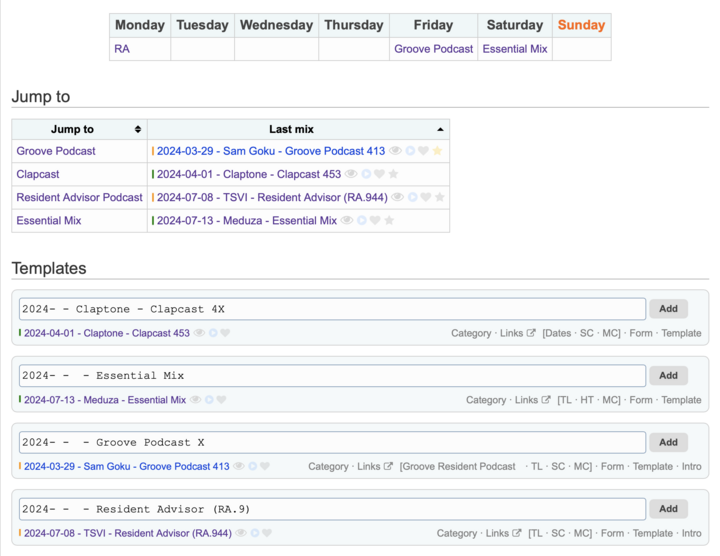The height and width of the screenshot is (556, 720).
Task: Open Groove Podcast link under Friday
Action: [433, 49]
